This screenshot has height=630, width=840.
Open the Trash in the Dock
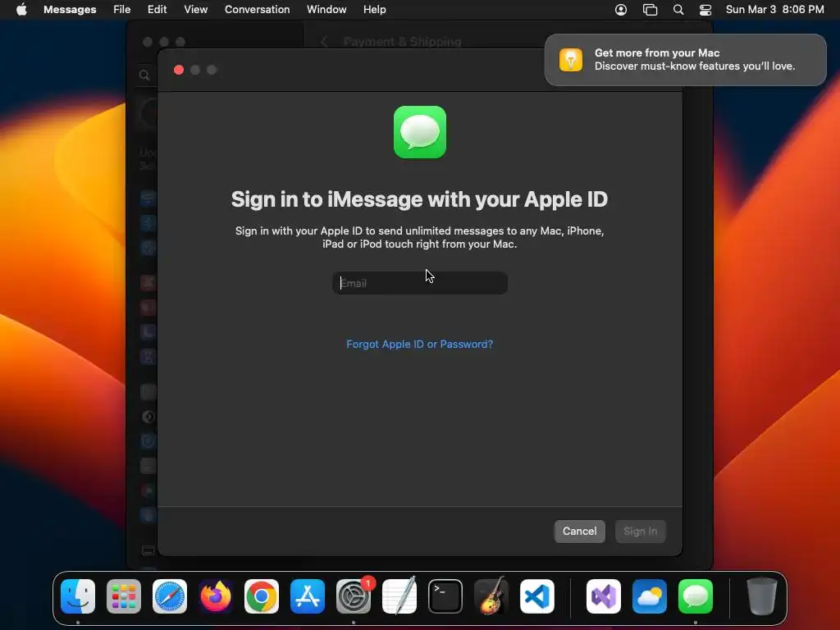tap(762, 596)
